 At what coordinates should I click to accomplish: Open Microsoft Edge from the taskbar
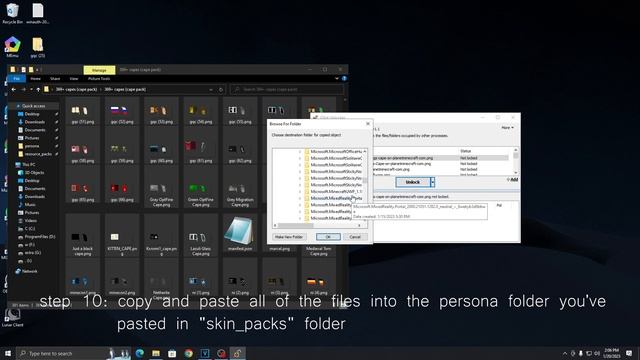(140, 353)
